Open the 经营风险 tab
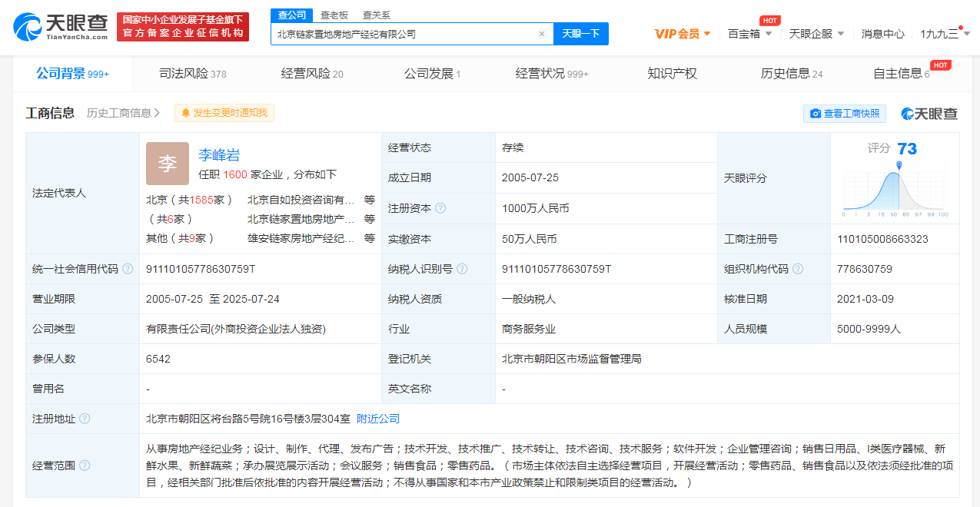Screen dimensions: 980x507 (312, 74)
